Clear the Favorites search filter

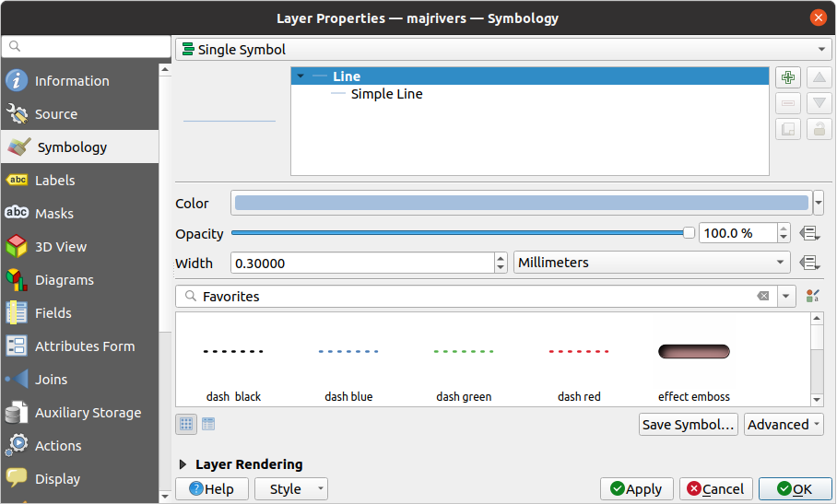pos(763,296)
